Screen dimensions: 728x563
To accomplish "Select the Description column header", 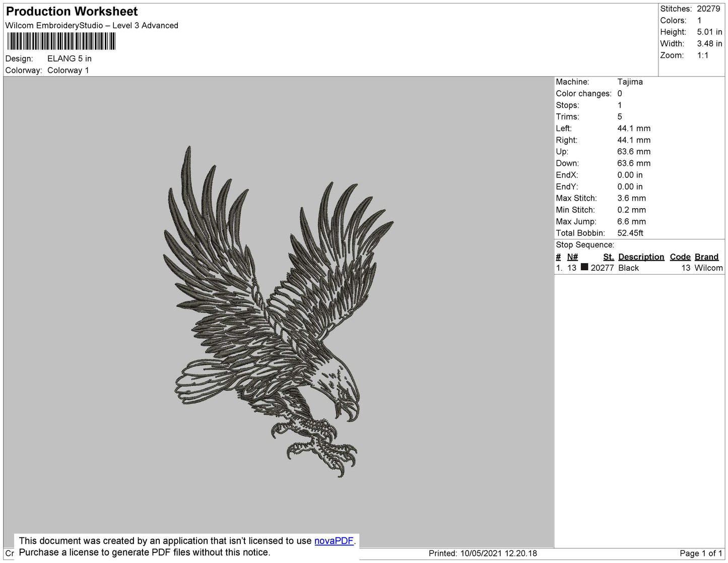I will click(641, 257).
